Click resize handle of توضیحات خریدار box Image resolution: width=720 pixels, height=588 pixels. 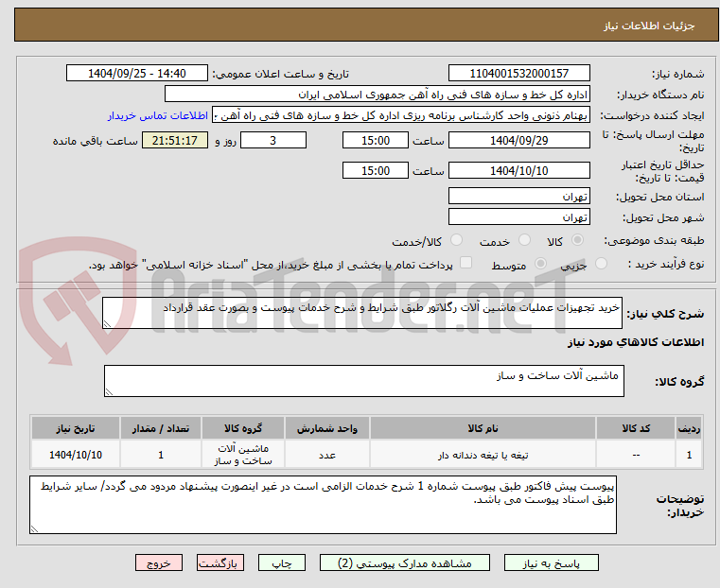[x=34, y=528]
